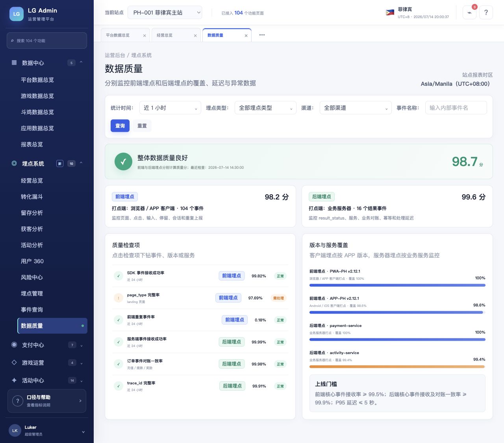Click the 埋点系统 target icon
The image size is (504, 443).
14,163
